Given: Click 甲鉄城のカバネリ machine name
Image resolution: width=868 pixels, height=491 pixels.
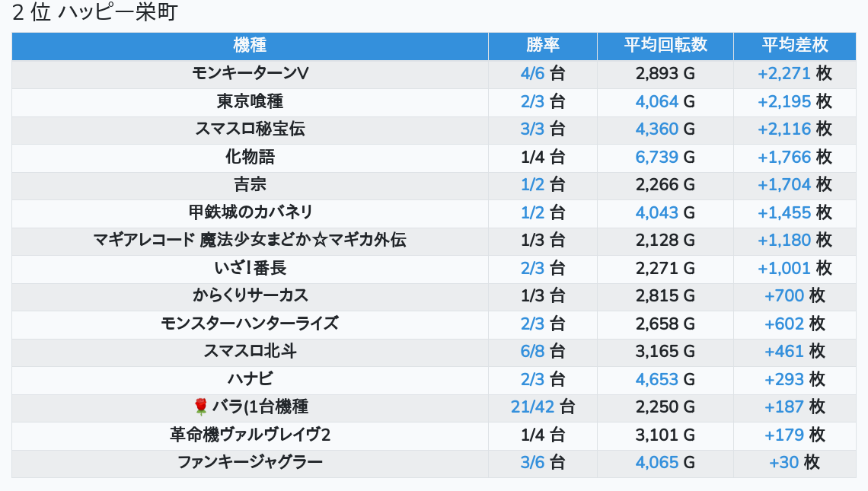Looking at the screenshot, I should pyautogui.click(x=250, y=212).
